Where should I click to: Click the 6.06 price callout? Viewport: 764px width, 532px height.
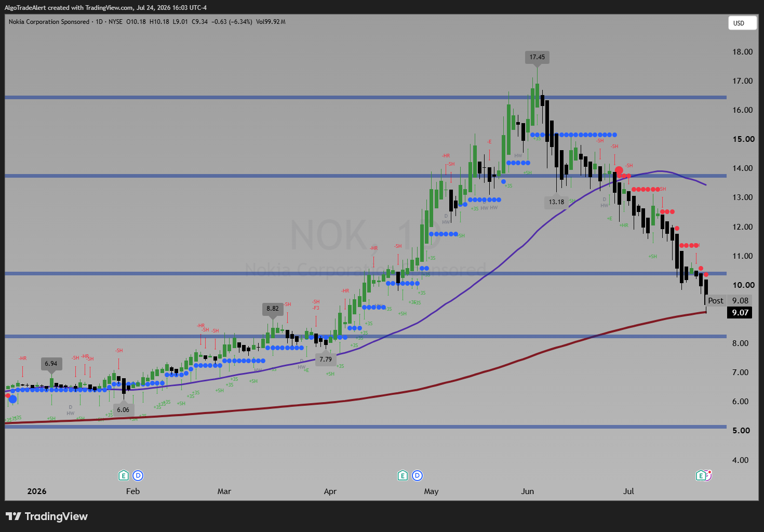(123, 410)
